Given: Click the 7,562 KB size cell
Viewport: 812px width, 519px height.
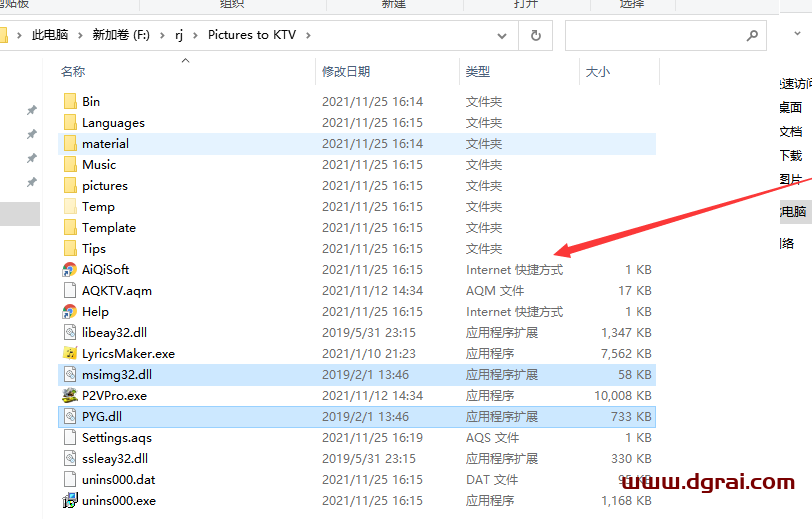Looking at the screenshot, I should pos(626,354).
